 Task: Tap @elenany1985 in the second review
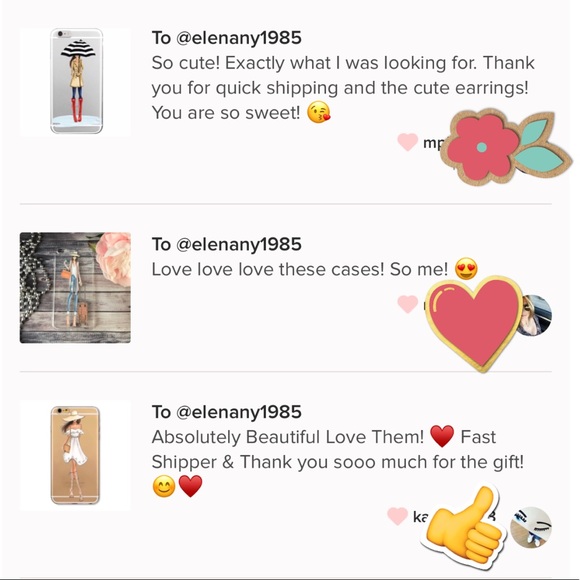[x=239, y=245]
